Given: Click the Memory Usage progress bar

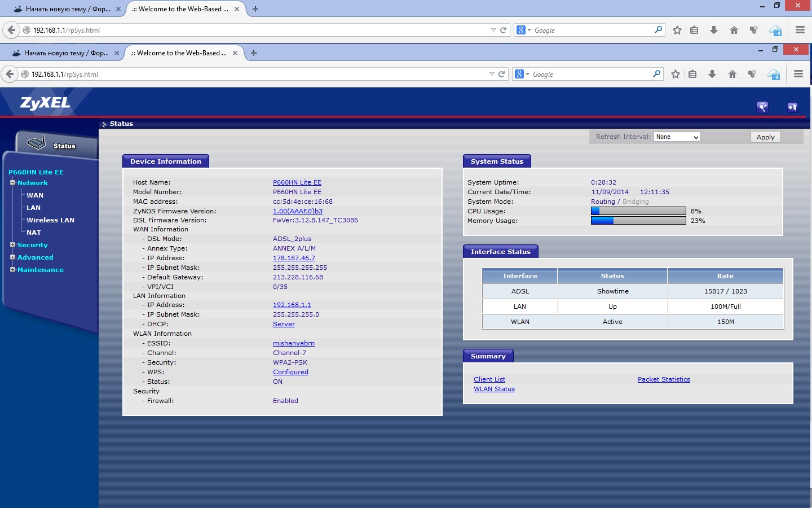Looking at the screenshot, I should click(x=638, y=221).
